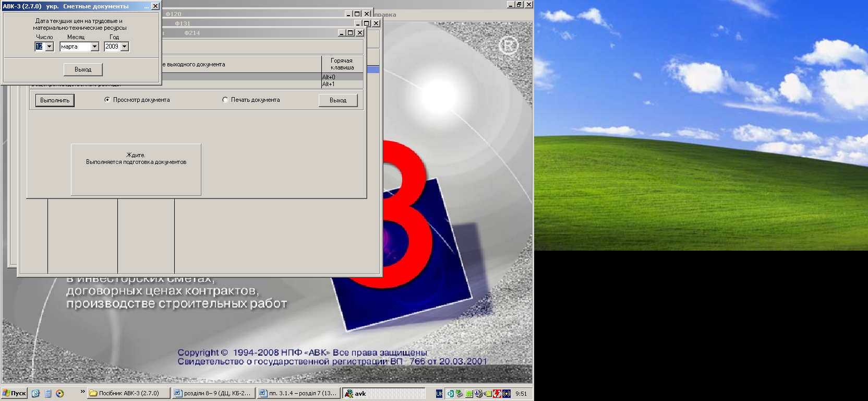Click the Горячая клавиша column header
Viewport: 868px width, 401px height.
pos(342,64)
